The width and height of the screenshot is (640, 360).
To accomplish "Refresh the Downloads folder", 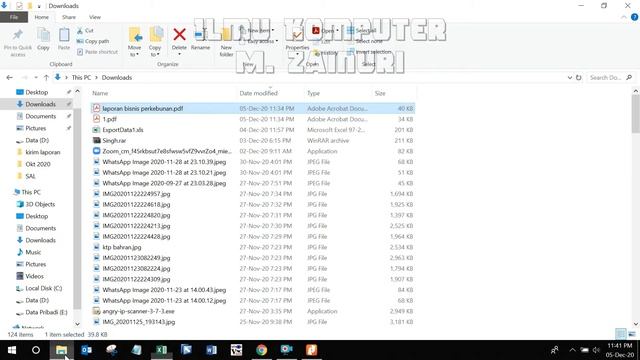I will [x=579, y=78].
